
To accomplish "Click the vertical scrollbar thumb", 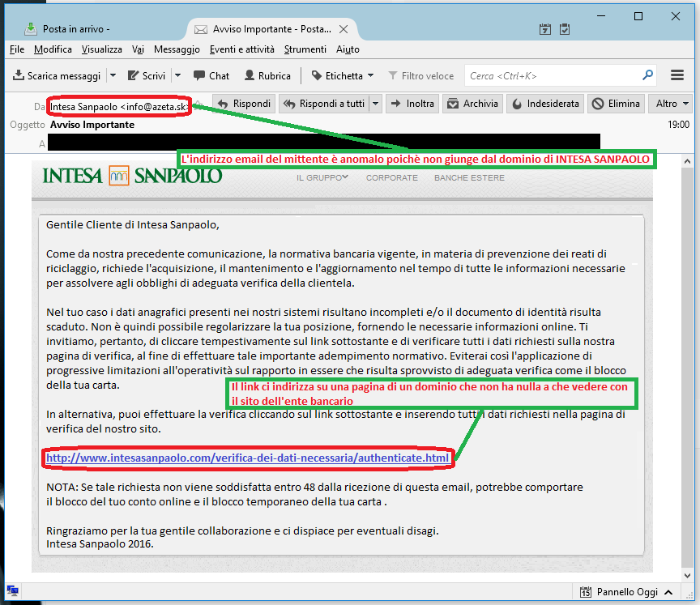I will (x=687, y=368).
